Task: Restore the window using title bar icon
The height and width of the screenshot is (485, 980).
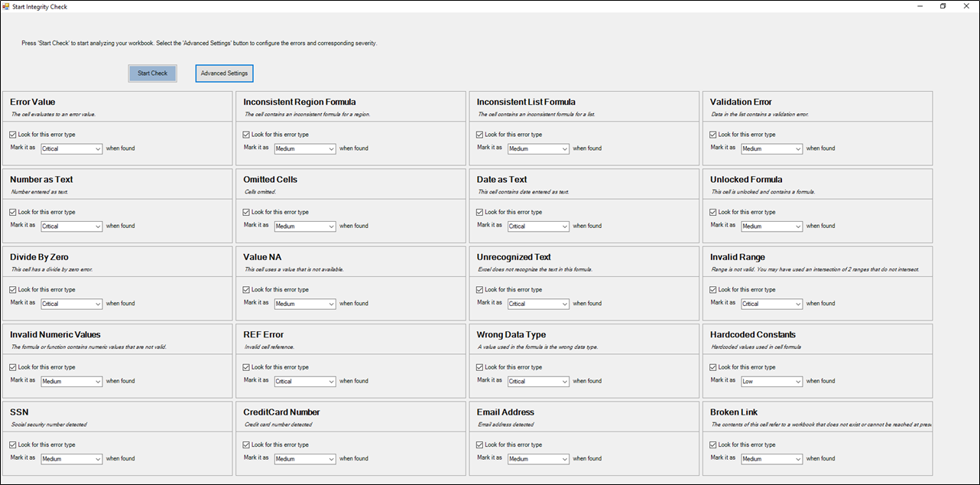Action: [x=943, y=6]
